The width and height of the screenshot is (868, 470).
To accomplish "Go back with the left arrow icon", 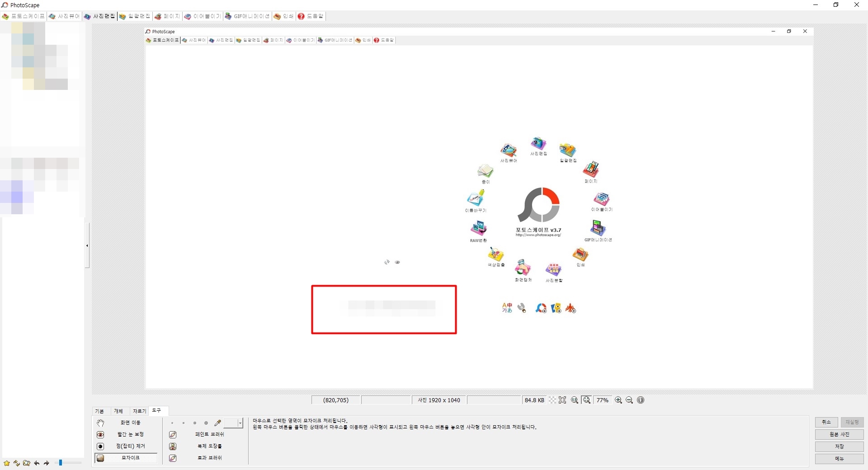I will tap(37, 463).
